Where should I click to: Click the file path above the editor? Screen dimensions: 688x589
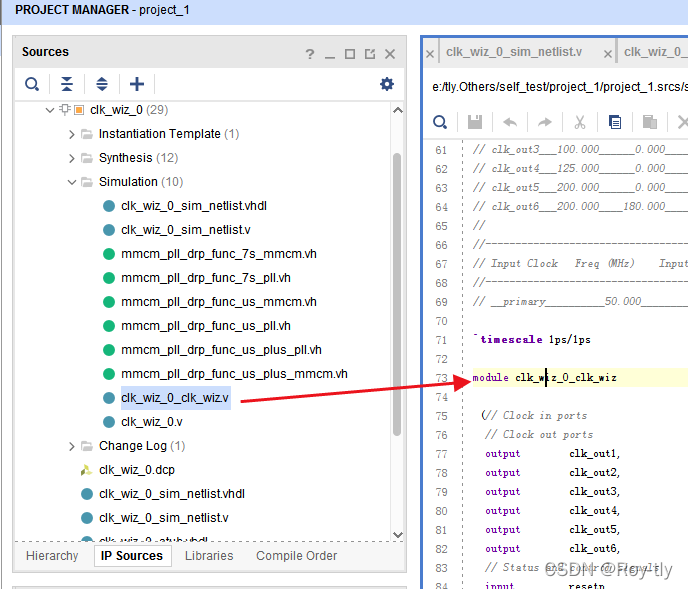560,87
